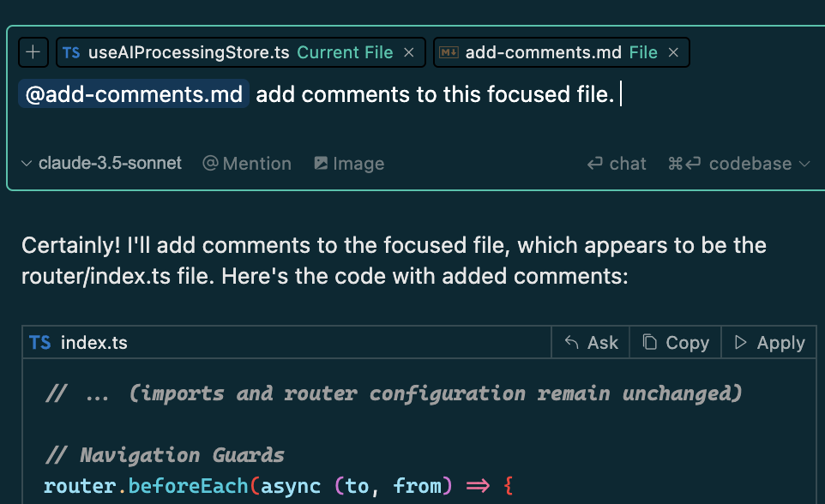The height and width of the screenshot is (504, 825).
Task: Apply the index.ts code changes
Action: tap(769, 343)
